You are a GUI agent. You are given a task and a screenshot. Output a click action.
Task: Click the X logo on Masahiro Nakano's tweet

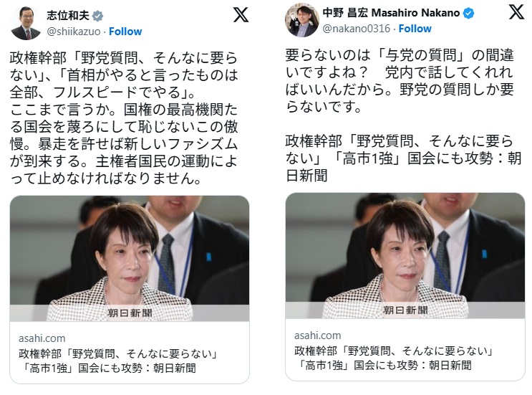coord(517,11)
